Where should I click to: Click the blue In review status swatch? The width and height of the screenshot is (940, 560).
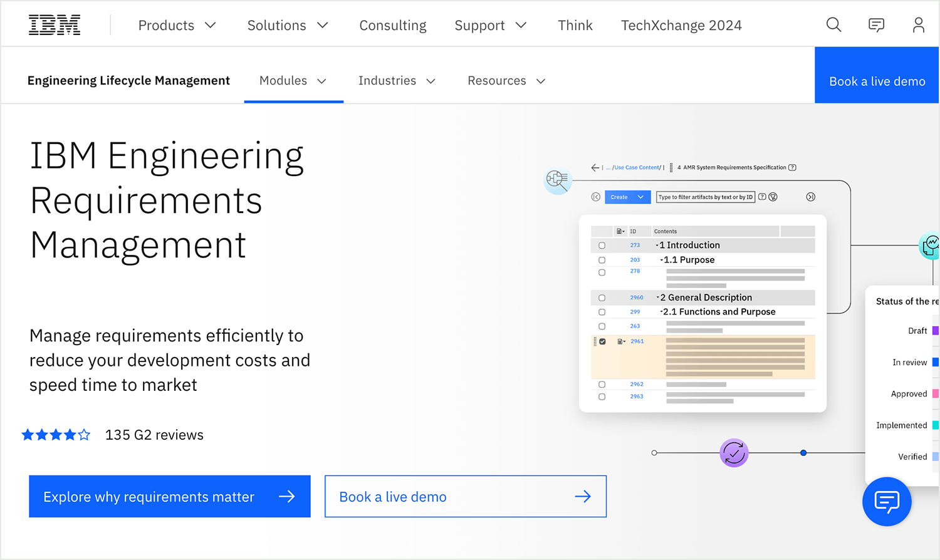tap(936, 362)
